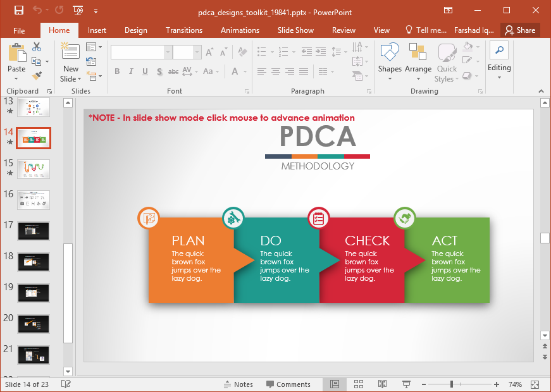Toggle Justify alignment

[304, 71]
